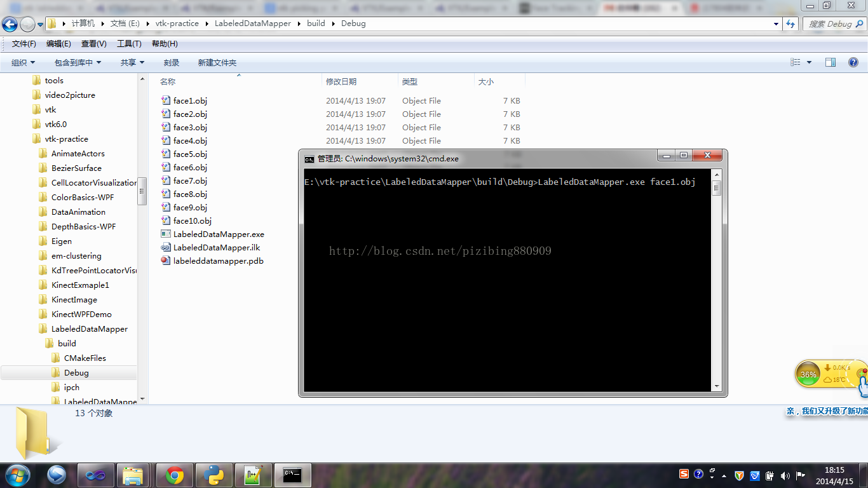Show the preview pane
868x488 pixels.
831,62
